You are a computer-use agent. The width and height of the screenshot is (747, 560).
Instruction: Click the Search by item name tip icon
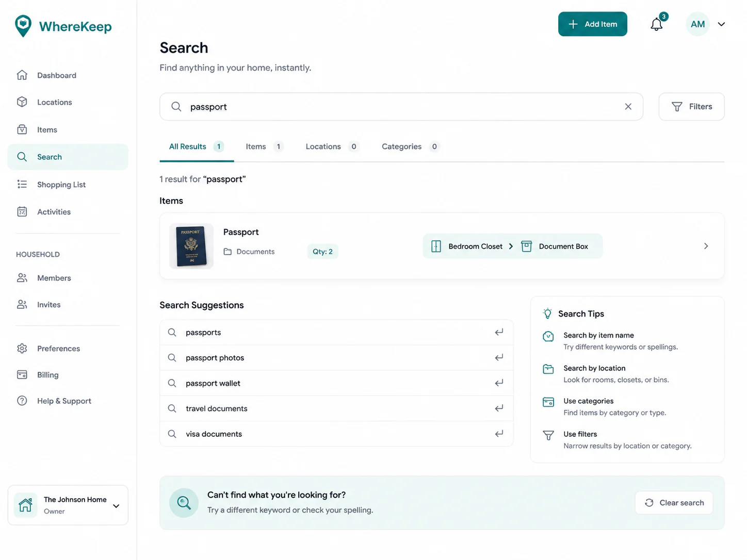548,337
